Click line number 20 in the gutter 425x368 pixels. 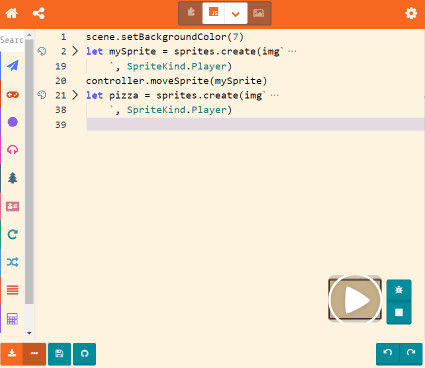click(x=61, y=81)
